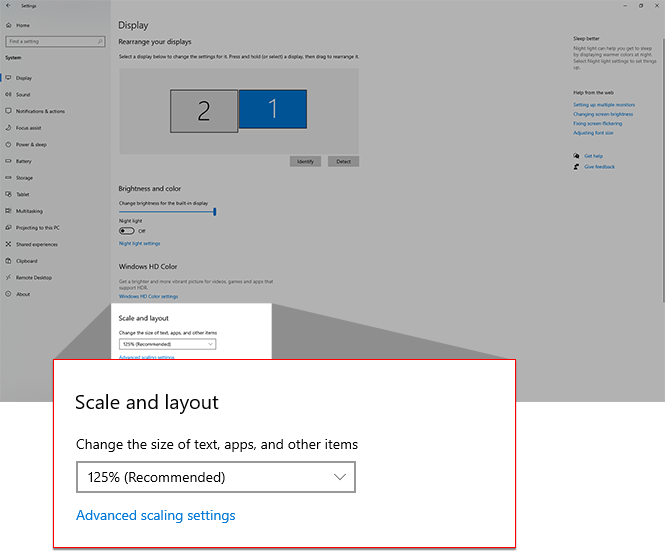Open Notifications & actions settings page

40,111
